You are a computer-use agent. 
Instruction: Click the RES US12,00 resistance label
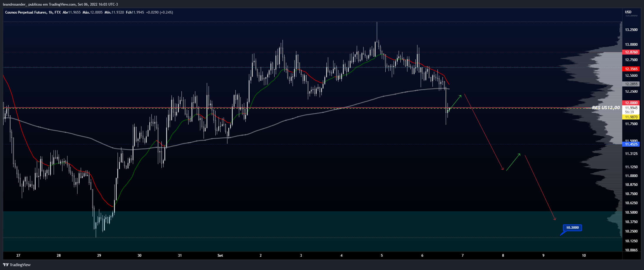(606, 108)
